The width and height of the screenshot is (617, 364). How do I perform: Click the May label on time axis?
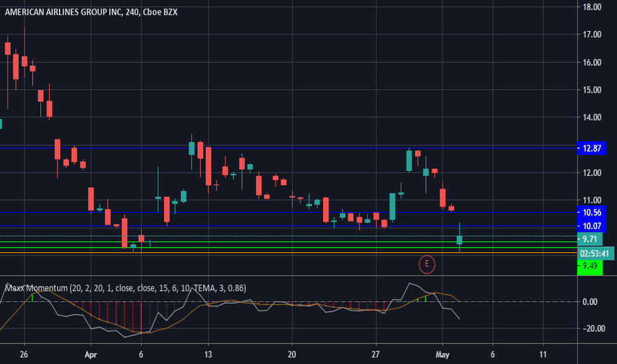pyautogui.click(x=442, y=355)
